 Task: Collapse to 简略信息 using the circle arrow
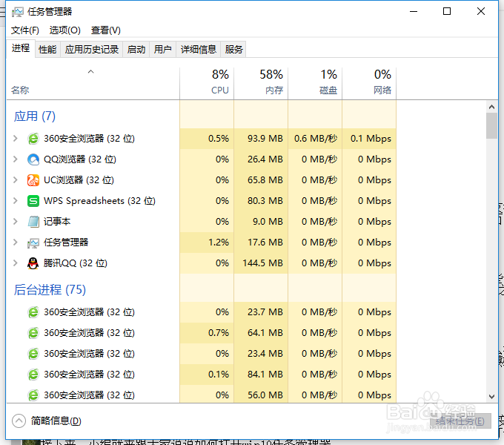pyautogui.click(x=19, y=421)
